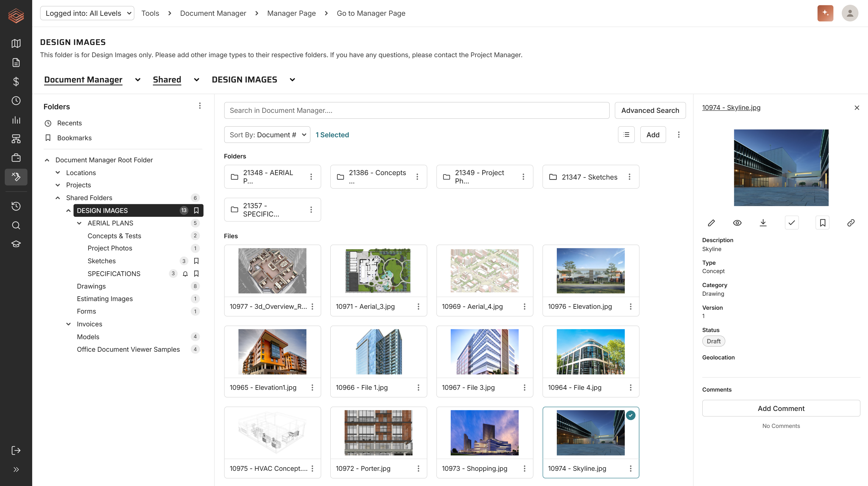Viewport: 868px width, 486px height.
Task: Click the edit pencil icon for Skyline.jpg
Action: coord(711,223)
